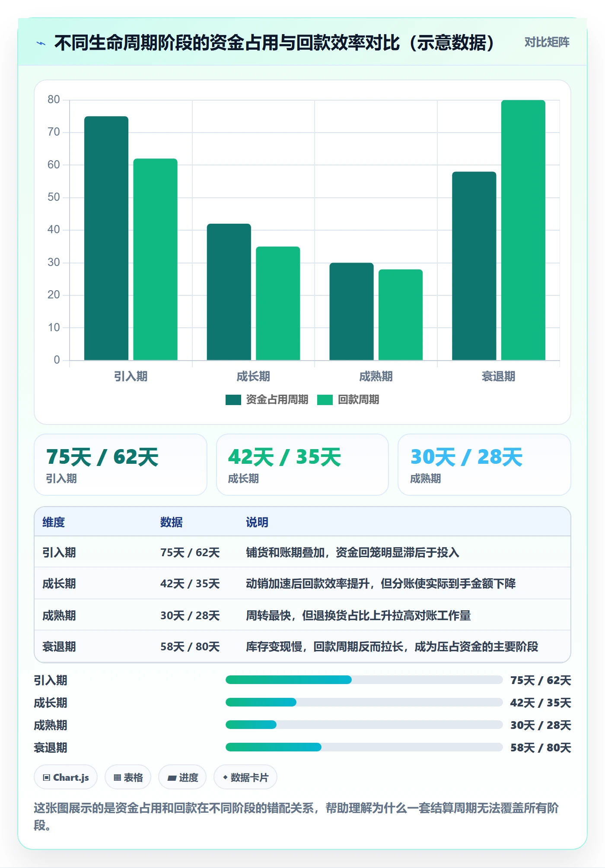The height and width of the screenshot is (868, 605).
Task: Click the lightning icon beside the title
Action: point(41,43)
